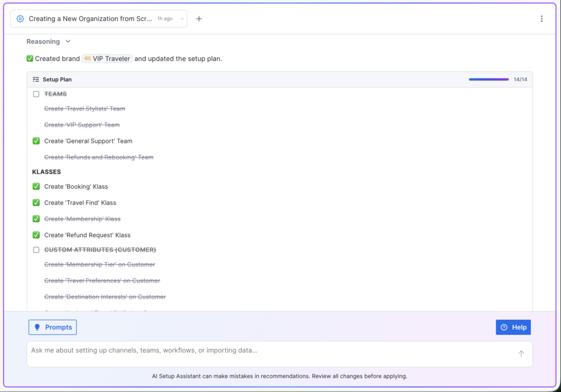Click the gear icon on the conversation tab
This screenshot has width=561, height=392.
(x=20, y=18)
